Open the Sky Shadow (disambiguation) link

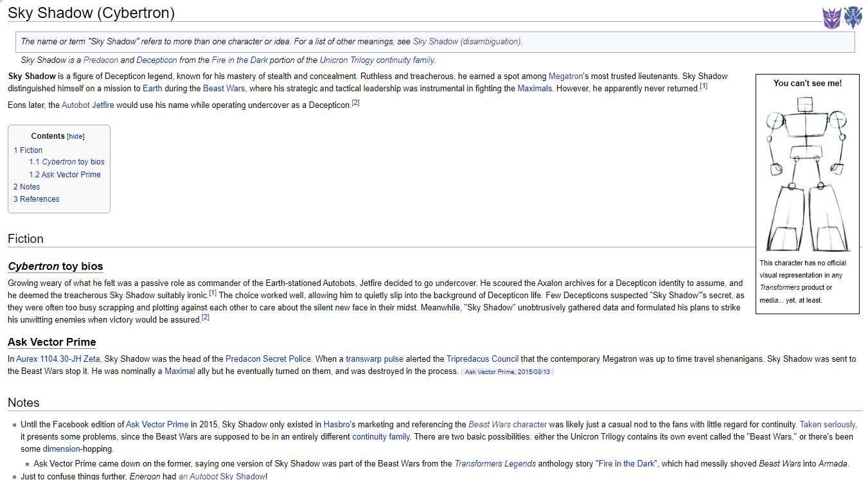(x=466, y=41)
